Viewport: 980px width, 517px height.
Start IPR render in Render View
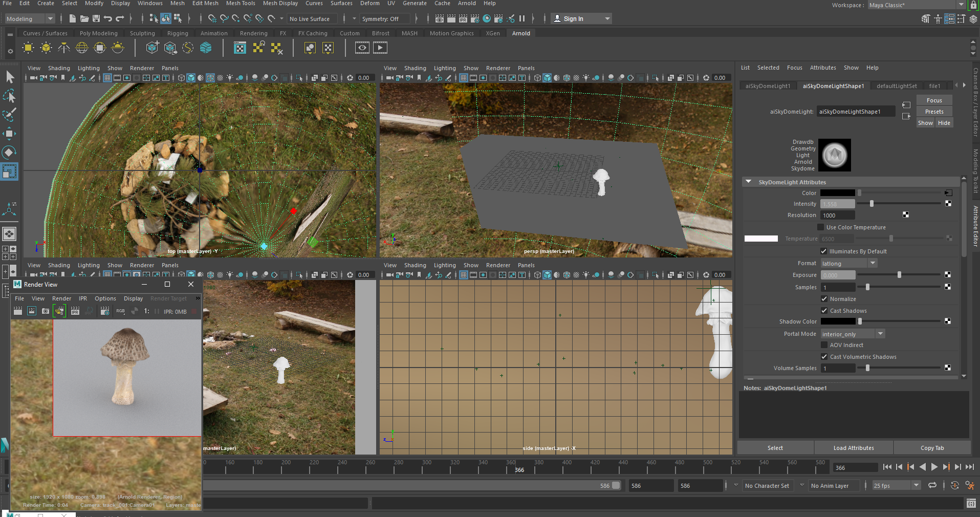[75, 311]
